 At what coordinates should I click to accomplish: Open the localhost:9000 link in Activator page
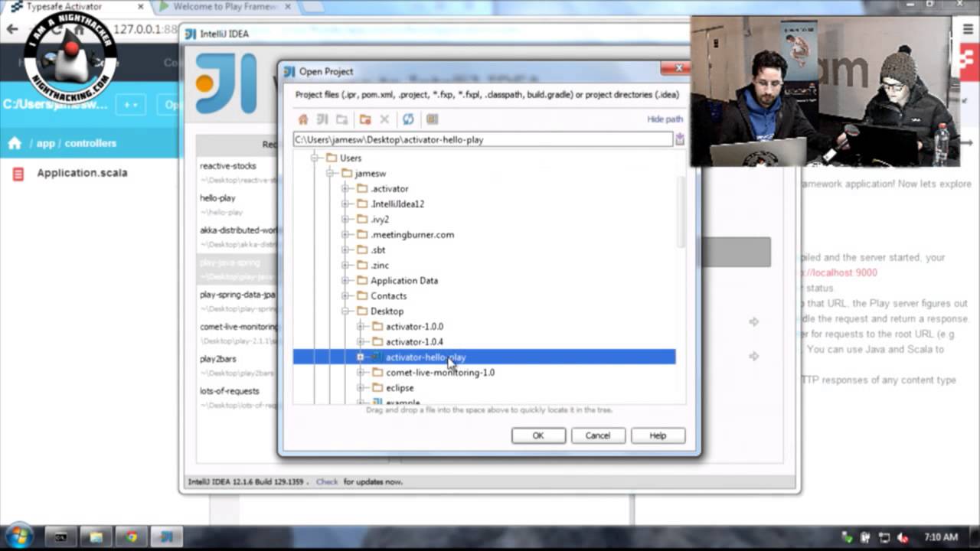click(838, 273)
